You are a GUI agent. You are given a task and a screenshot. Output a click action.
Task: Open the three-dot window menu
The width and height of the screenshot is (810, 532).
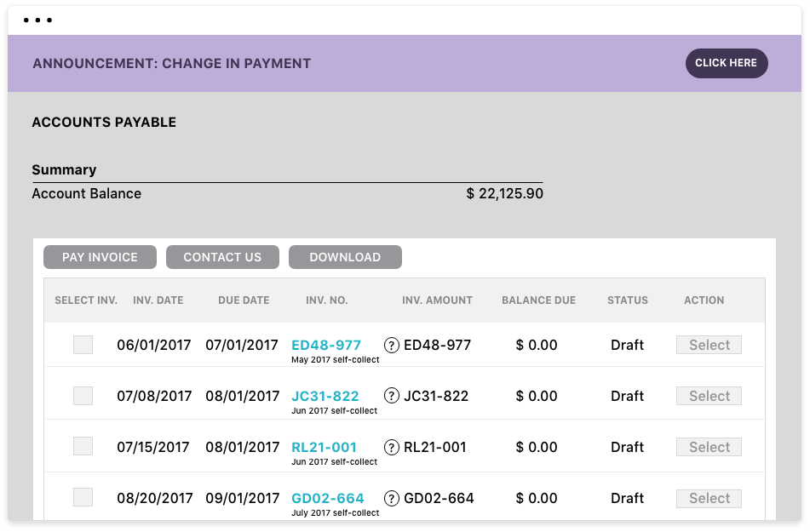click(37, 20)
